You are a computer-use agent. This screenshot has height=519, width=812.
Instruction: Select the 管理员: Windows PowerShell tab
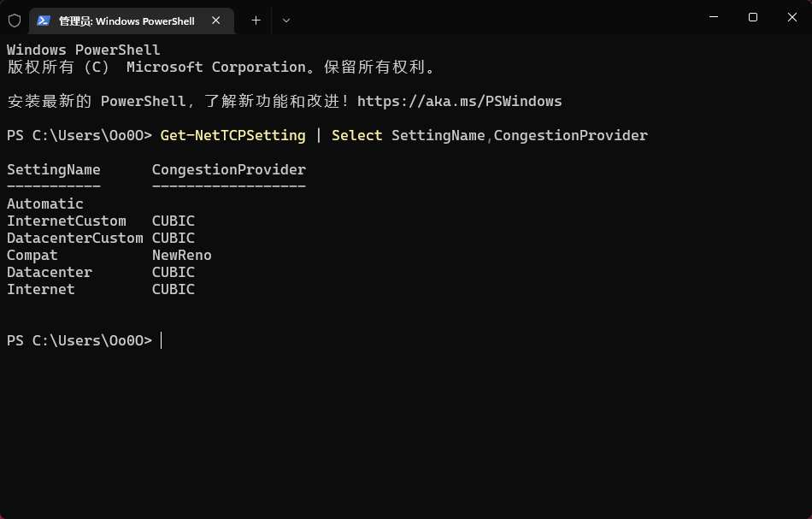point(127,21)
